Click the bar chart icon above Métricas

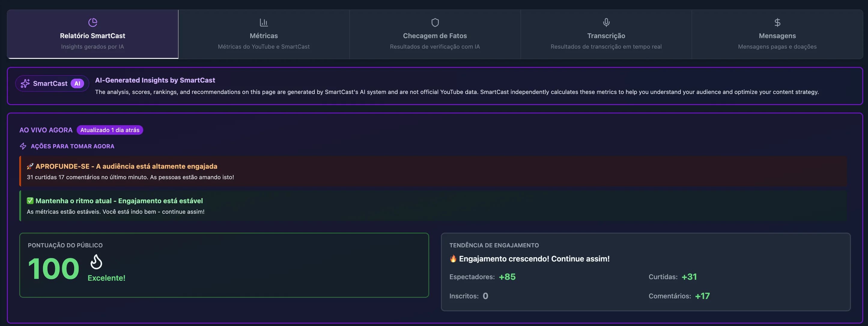coord(264,22)
